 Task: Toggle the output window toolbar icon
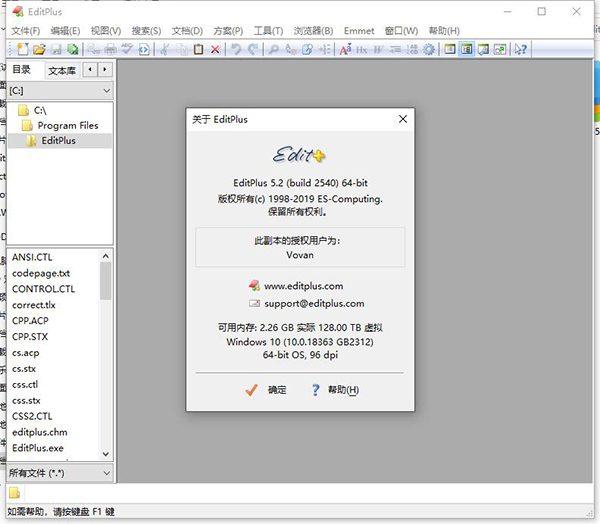tap(483, 49)
